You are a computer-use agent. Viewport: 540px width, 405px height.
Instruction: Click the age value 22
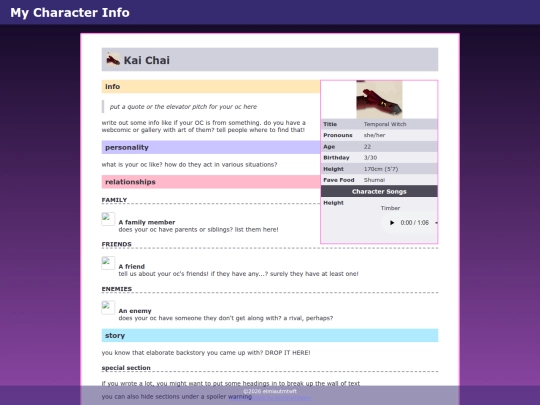[x=367, y=147]
